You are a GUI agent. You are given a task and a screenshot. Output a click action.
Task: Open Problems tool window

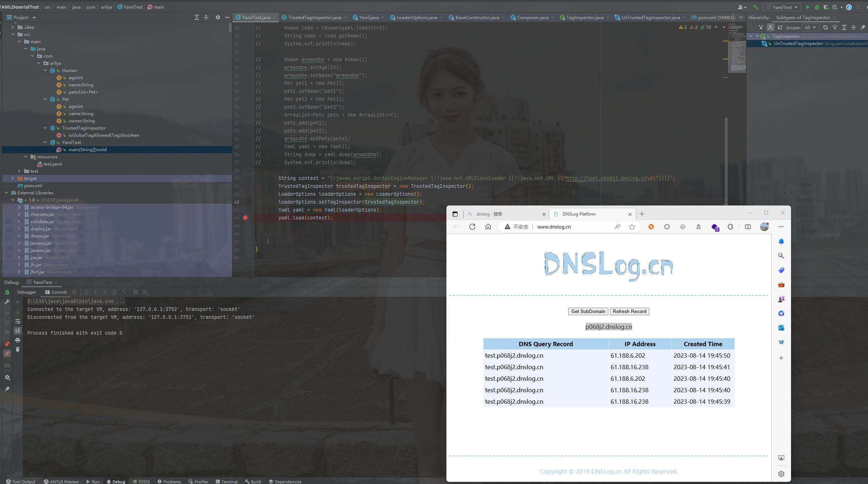point(169,481)
